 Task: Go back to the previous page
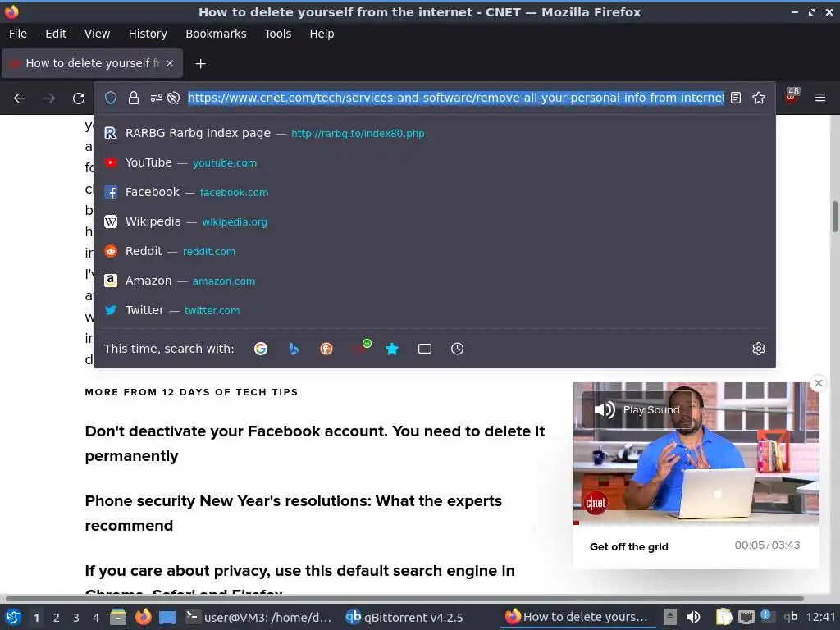20,98
